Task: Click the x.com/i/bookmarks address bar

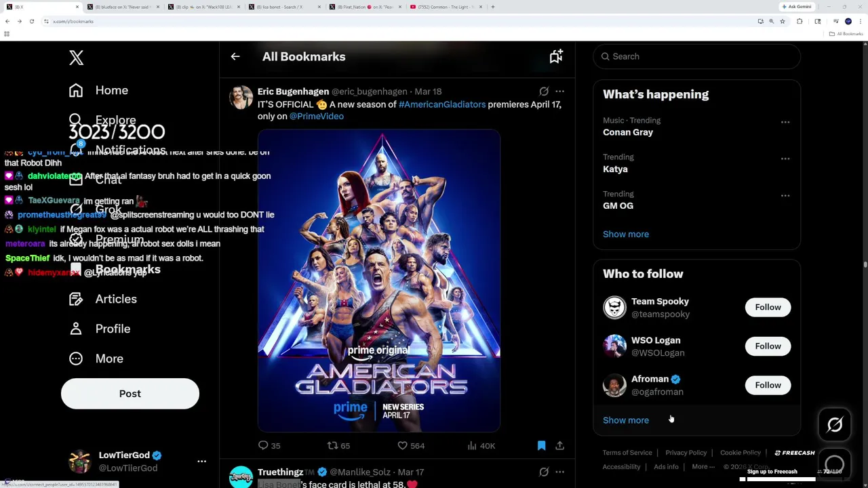Action: [400, 21]
